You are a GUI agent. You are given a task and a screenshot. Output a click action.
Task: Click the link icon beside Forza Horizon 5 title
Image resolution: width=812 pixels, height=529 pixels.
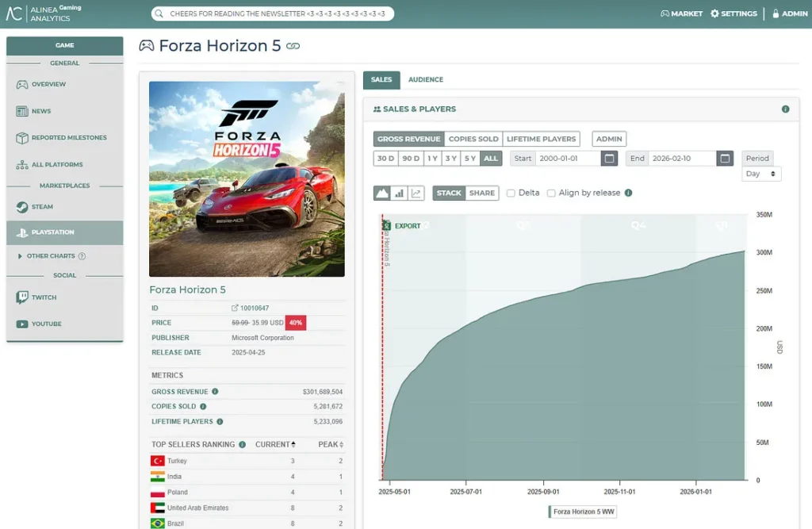tap(293, 47)
